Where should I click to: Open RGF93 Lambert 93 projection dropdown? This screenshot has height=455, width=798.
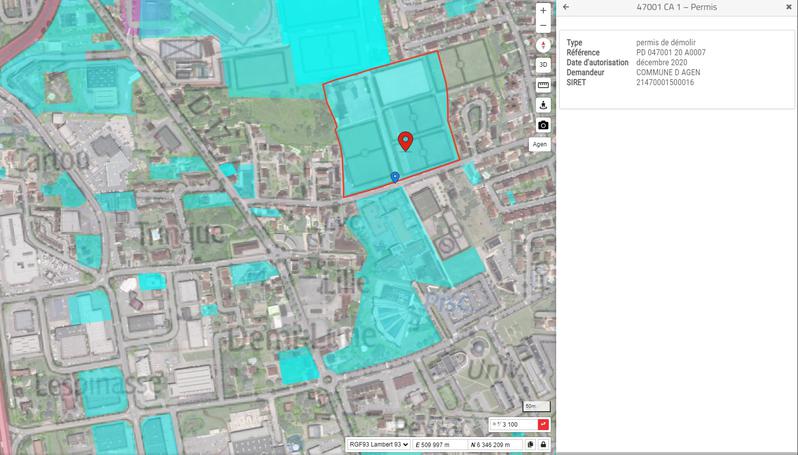[x=378, y=444]
